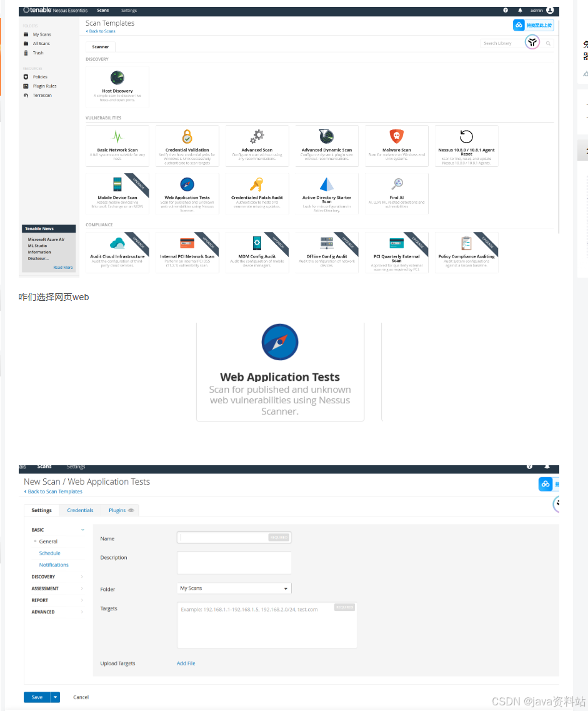Follow the Back to Scans link
588x711 pixels.
pyautogui.click(x=101, y=31)
